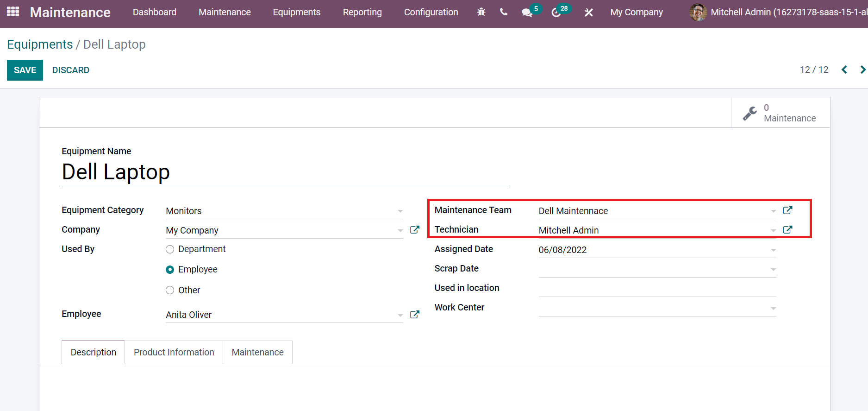This screenshot has width=868, height=411.
Task: Open Configuration menu
Action: (431, 13)
